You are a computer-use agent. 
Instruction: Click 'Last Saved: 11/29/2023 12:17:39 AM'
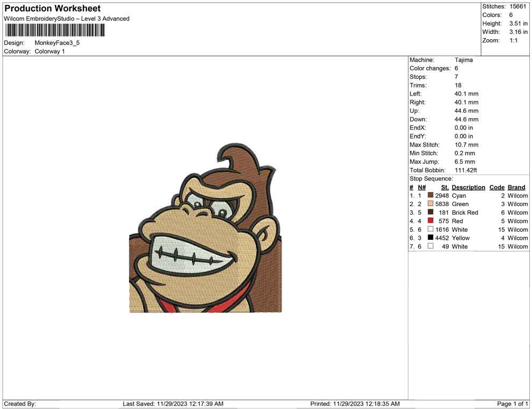[x=173, y=404]
